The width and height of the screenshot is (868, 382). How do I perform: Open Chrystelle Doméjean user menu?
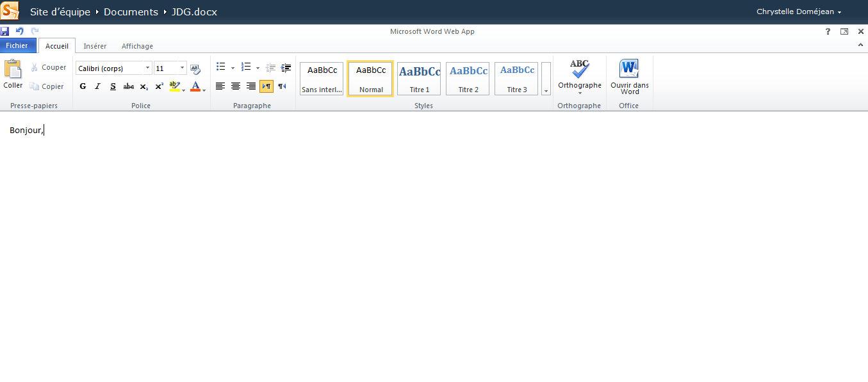tap(799, 12)
